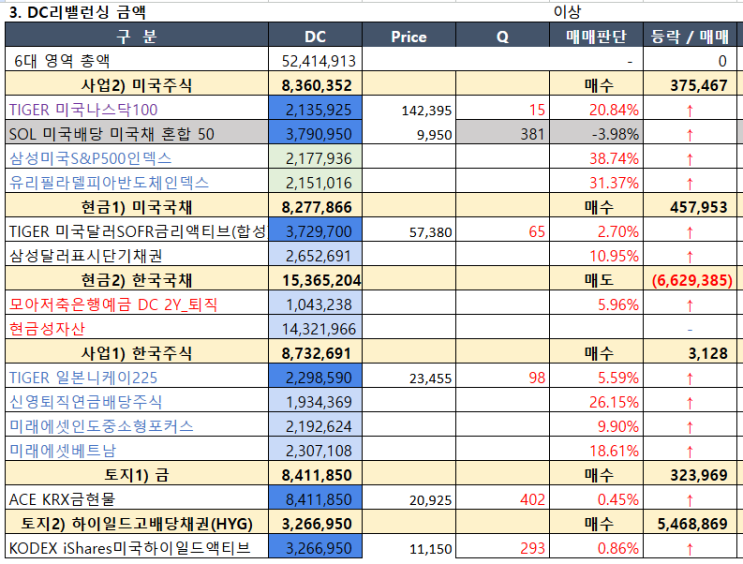Click the quantity 65 cell

pyautogui.click(x=502, y=231)
